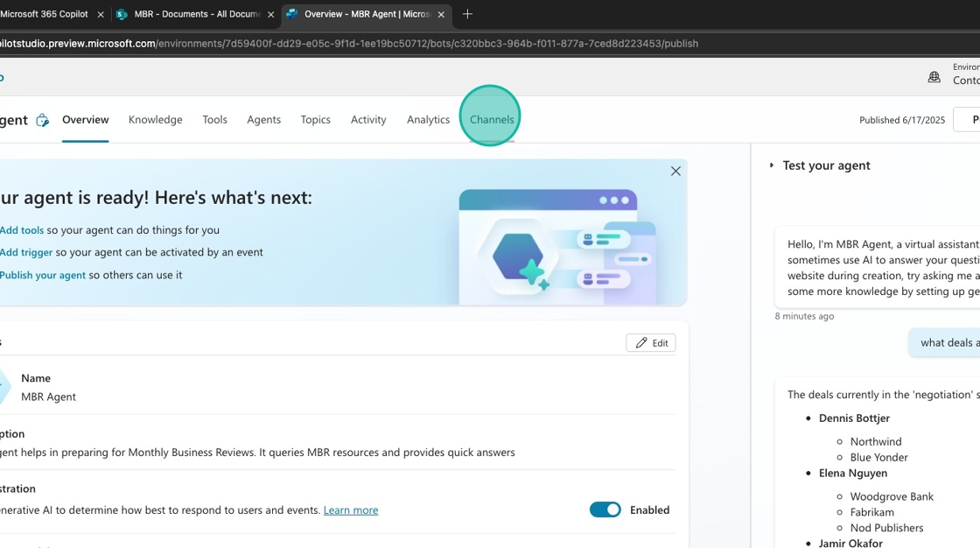Close the Microsoft 365 Copilot browser tab
The height and width of the screenshot is (548, 980).
(101, 14)
